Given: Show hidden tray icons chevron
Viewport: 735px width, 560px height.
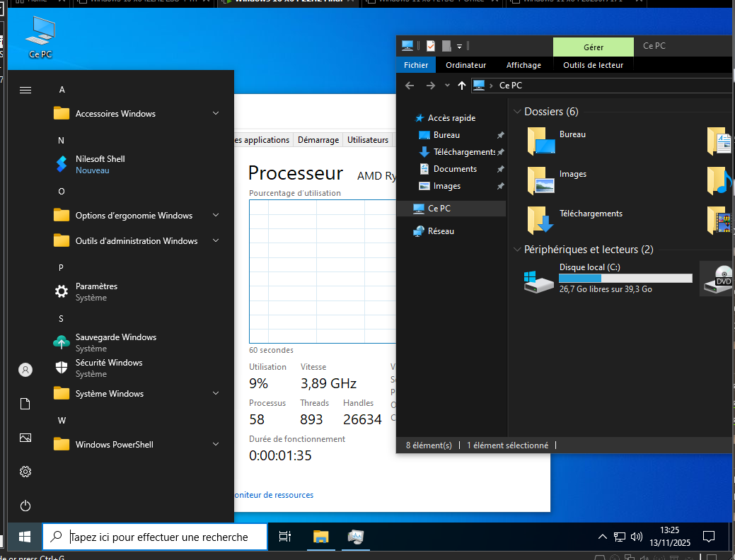Looking at the screenshot, I should tap(603, 537).
